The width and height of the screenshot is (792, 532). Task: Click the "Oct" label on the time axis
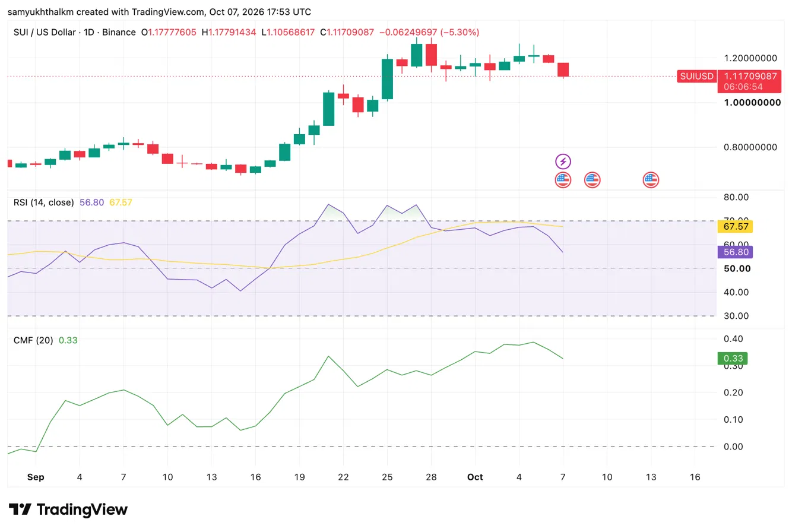click(x=475, y=477)
